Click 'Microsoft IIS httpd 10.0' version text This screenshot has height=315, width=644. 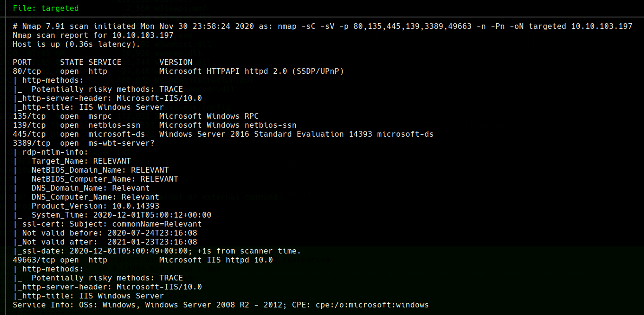coord(216,260)
